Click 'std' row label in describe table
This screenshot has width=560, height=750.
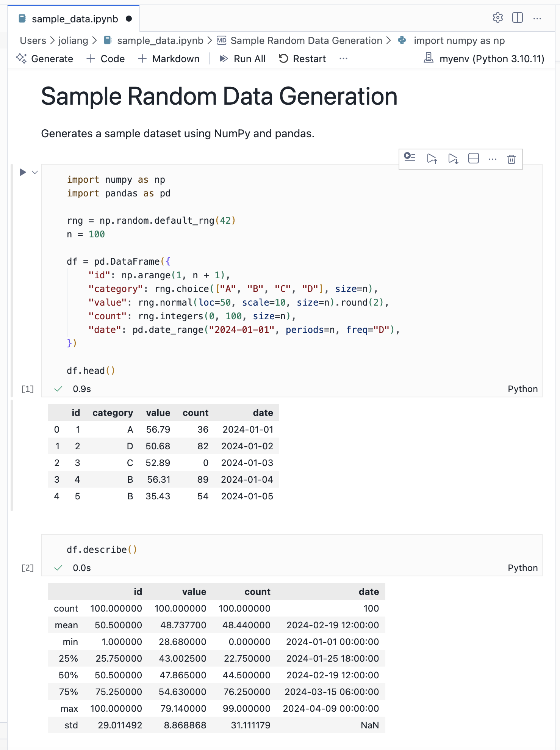[x=71, y=725]
